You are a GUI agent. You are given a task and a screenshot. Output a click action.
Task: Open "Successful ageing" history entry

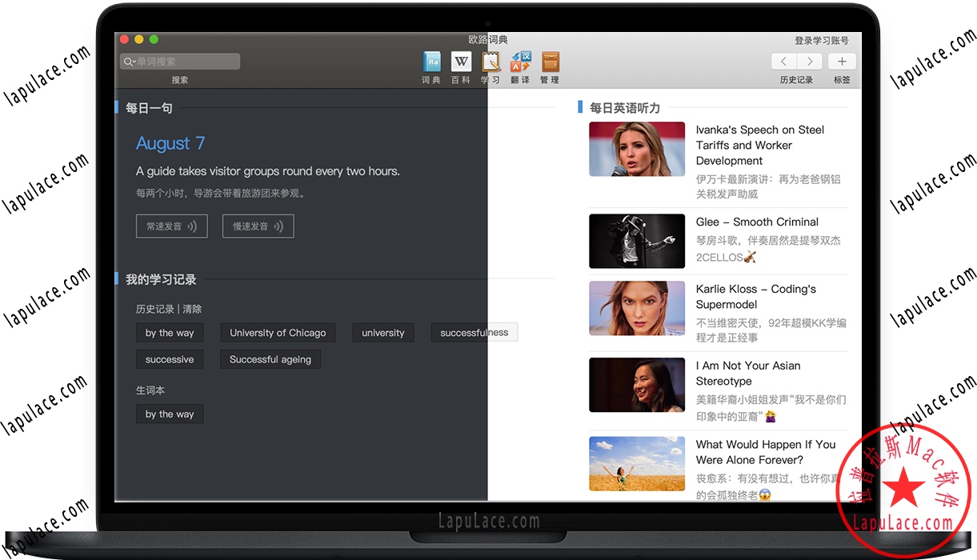(x=270, y=359)
